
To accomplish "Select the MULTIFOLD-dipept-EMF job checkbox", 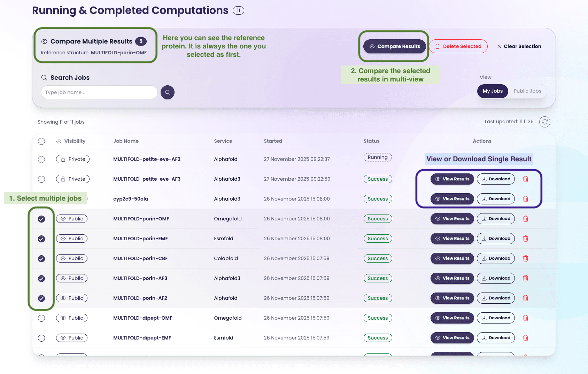I will click(x=41, y=338).
